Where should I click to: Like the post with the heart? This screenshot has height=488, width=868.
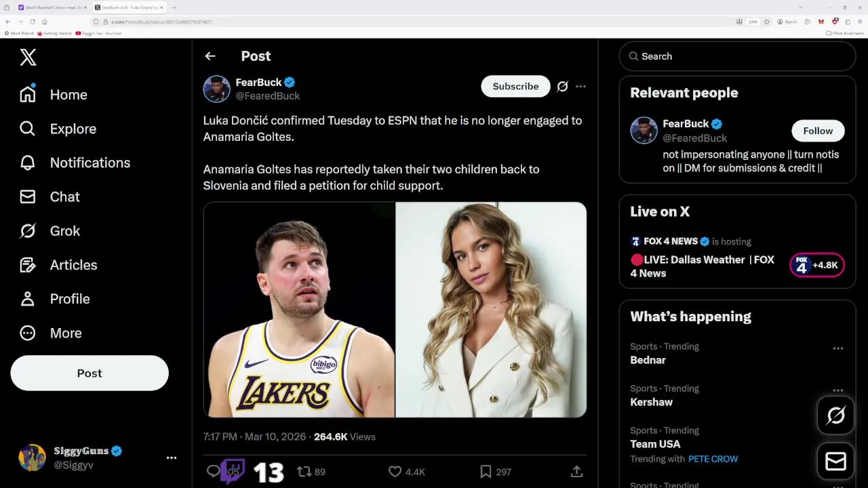395,472
